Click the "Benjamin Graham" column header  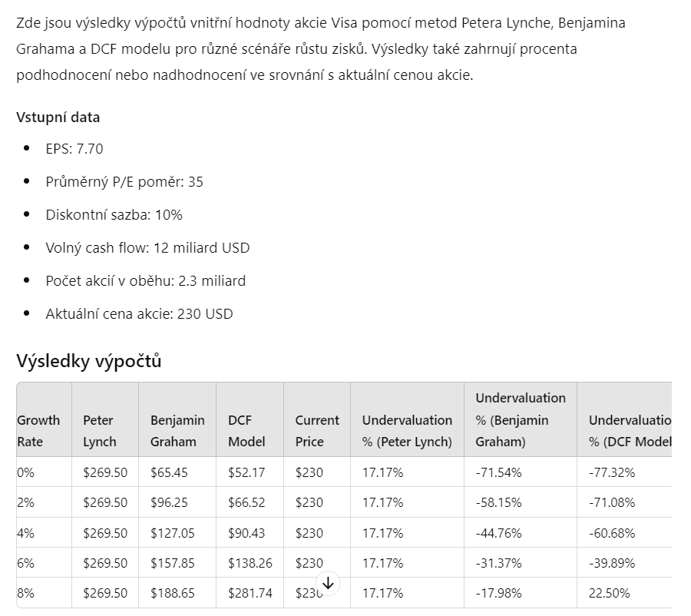click(x=177, y=431)
